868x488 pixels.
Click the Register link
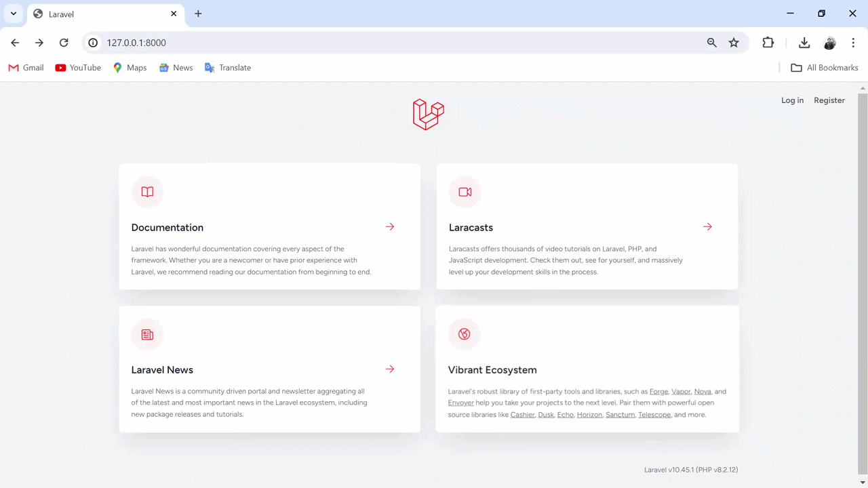coord(829,100)
